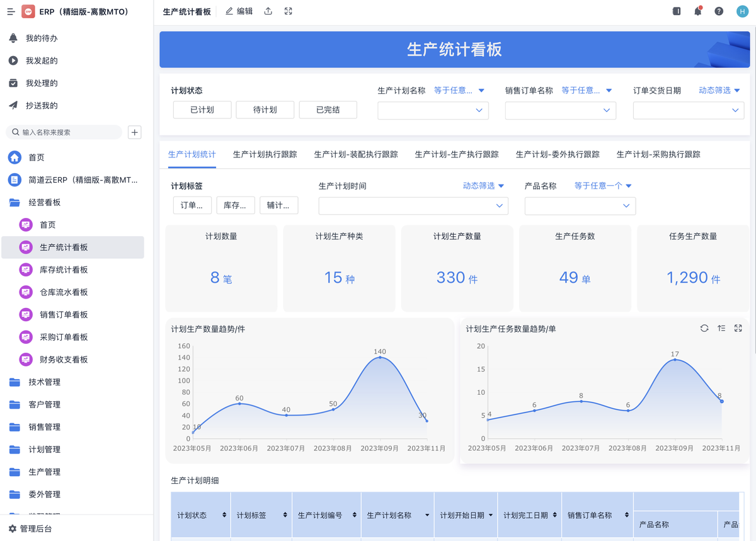
Task: Toggle the 已计划 status filter
Action: tap(202, 110)
